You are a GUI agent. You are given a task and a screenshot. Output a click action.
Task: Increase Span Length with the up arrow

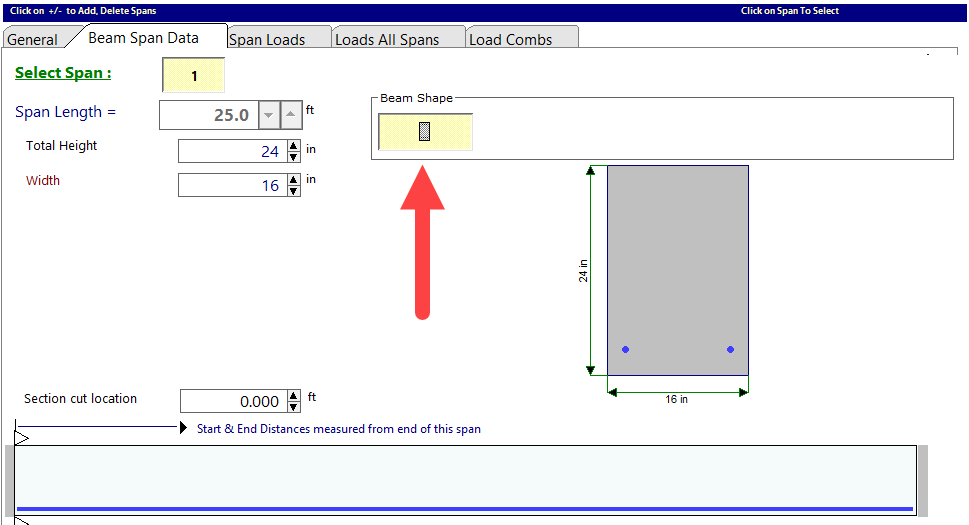tap(290, 115)
